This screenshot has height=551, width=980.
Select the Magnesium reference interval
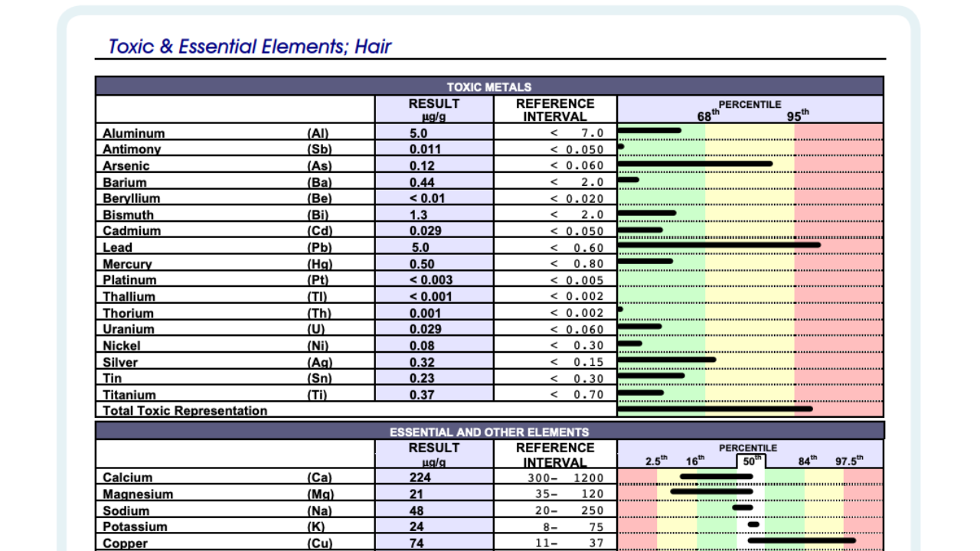tap(570, 494)
